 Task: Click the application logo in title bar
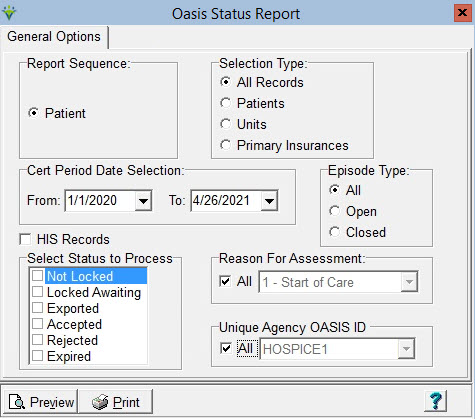pyautogui.click(x=9, y=13)
